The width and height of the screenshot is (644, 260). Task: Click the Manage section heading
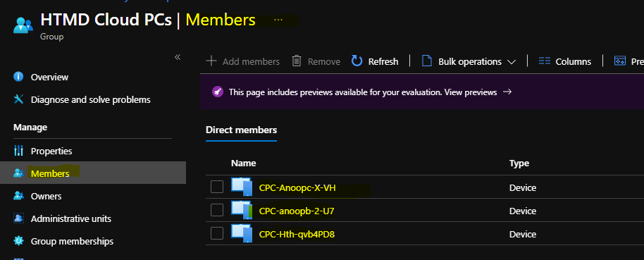pos(30,128)
